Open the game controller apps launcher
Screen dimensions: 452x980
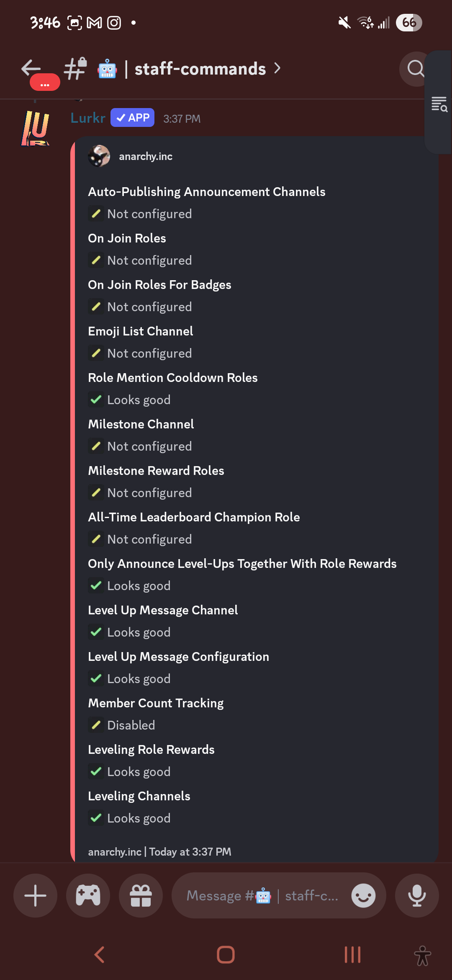click(88, 895)
